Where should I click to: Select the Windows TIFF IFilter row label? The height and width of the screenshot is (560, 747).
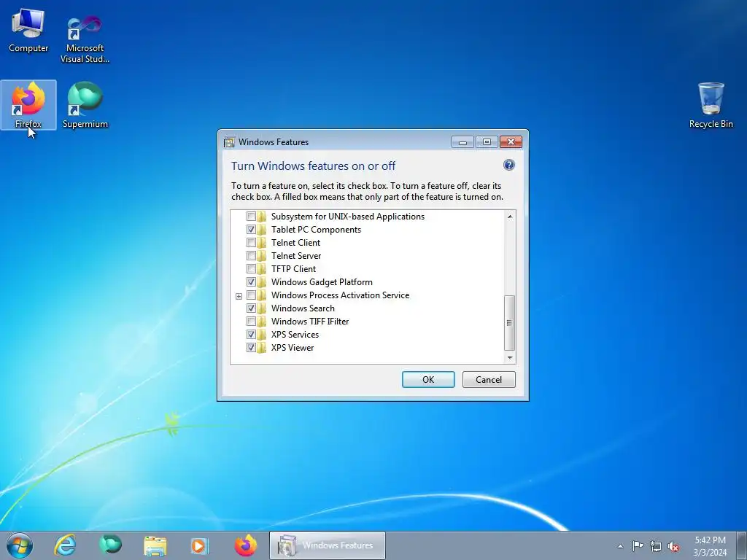310,322
